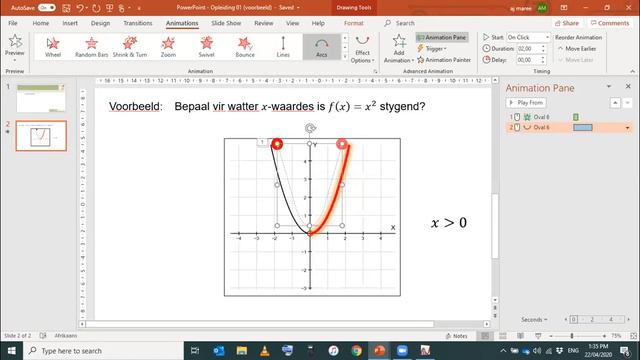Click Play From in Animation Pane
The width and height of the screenshot is (640, 360).
click(x=526, y=103)
